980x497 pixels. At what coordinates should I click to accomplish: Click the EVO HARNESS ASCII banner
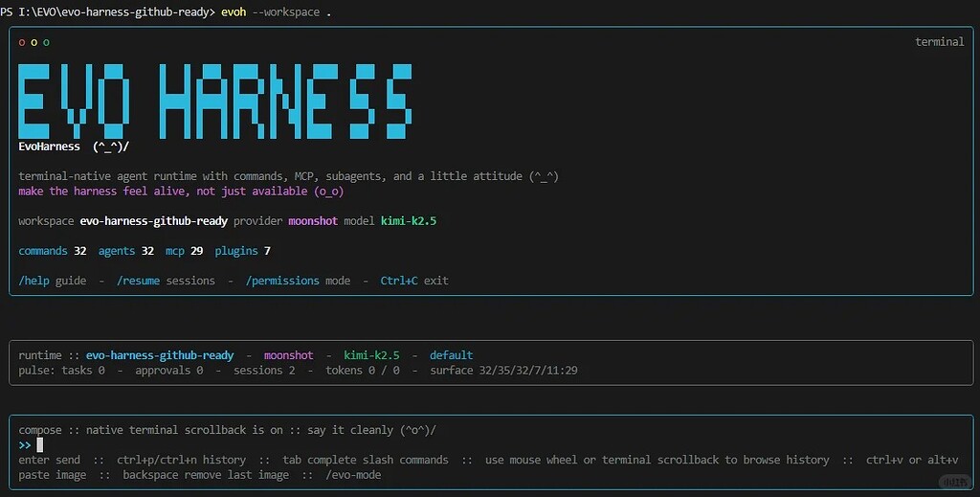tap(215, 101)
